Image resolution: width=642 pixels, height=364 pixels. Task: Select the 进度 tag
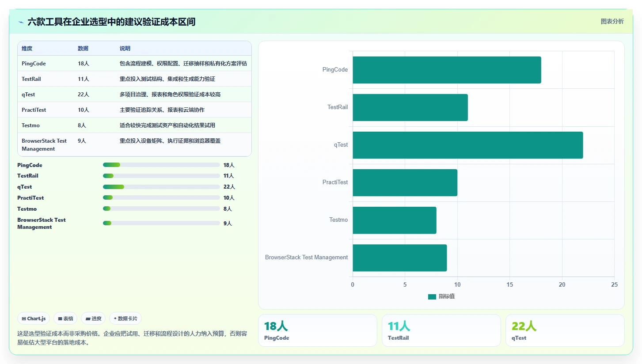pyautogui.click(x=93, y=318)
